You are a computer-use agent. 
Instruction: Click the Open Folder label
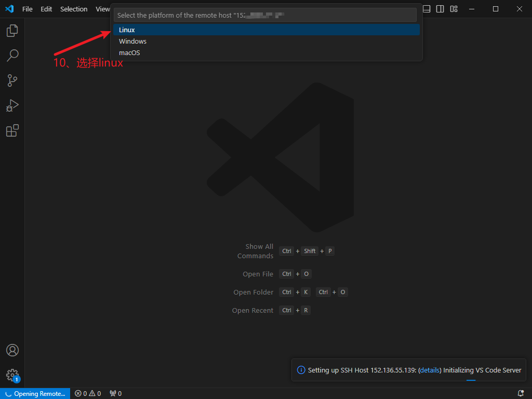coord(254,292)
